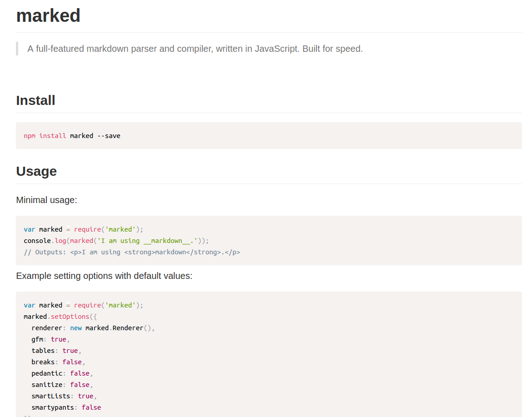This screenshot has width=532, height=417.
Task: Click the second 'var marked = require' line above setOptions
Action: point(84,305)
